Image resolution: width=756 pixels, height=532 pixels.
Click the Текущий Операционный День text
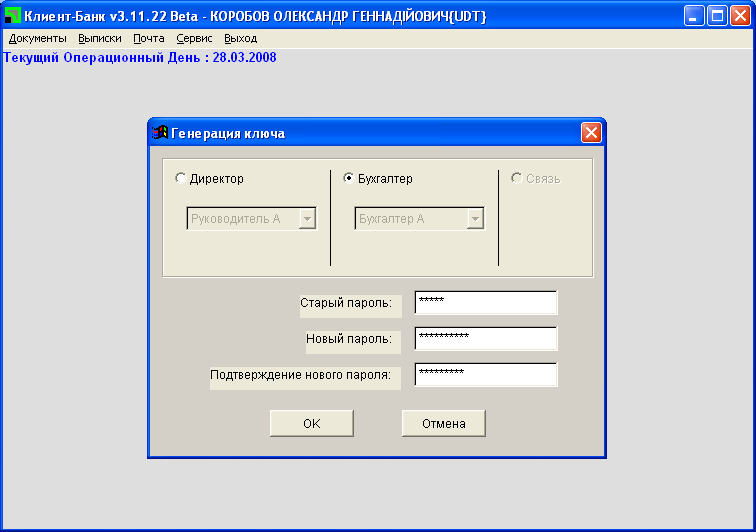click(x=140, y=57)
